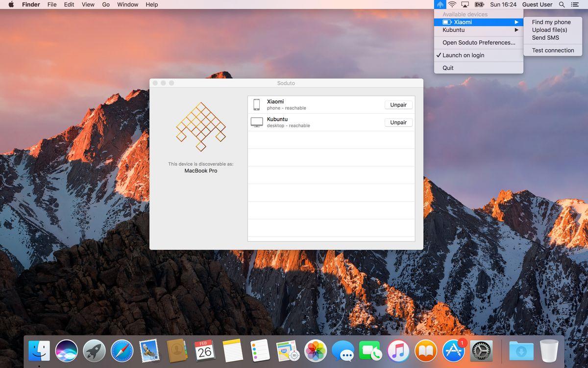Viewport: 588px width, 368px height.
Task: Open Guest User account menu
Action: pyautogui.click(x=537, y=4)
